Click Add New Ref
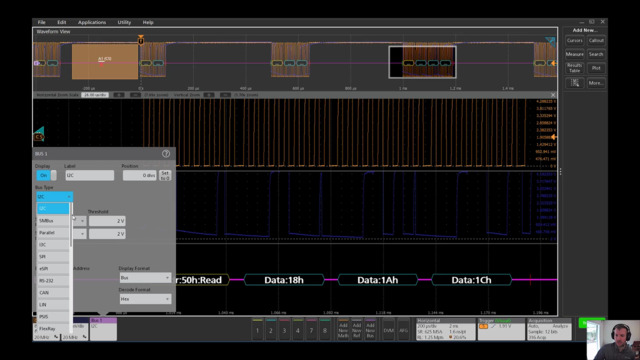Image resolution: width=640 pixels, height=360 pixels. click(x=356, y=330)
